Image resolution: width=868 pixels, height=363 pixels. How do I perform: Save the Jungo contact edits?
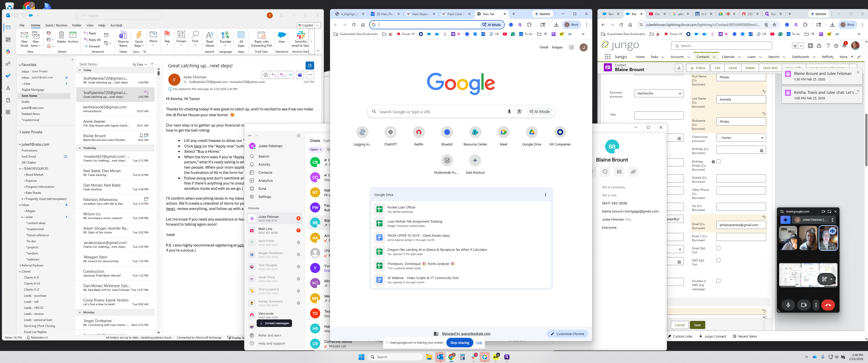[697, 325]
